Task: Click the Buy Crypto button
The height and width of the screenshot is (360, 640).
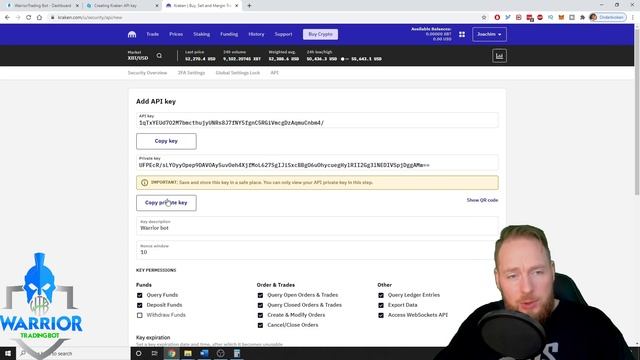Action: (320, 34)
